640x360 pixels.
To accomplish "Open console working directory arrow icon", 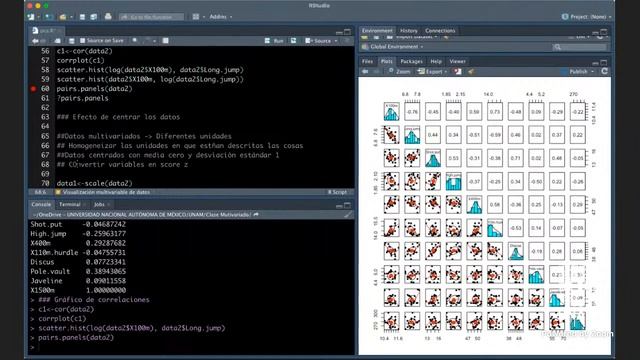I will (x=256, y=215).
